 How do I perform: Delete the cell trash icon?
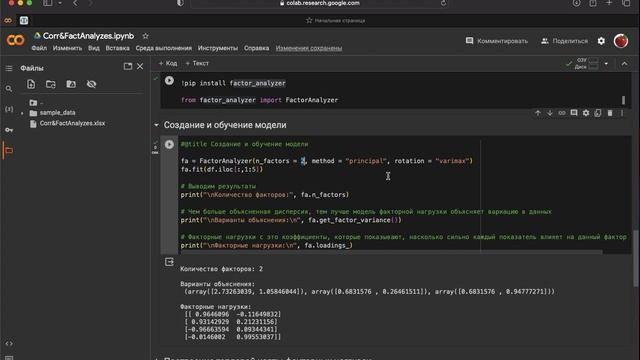[x=610, y=113]
